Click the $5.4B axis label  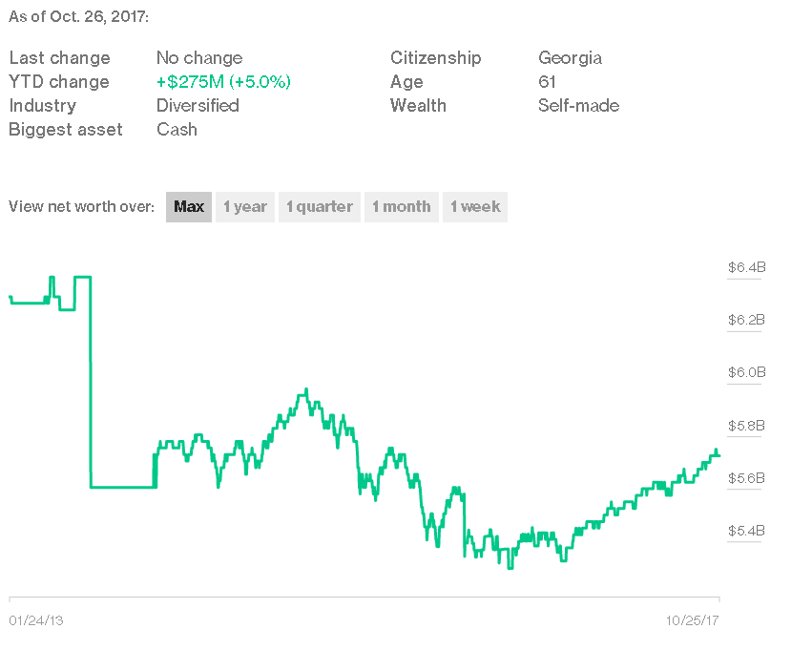pos(746,531)
